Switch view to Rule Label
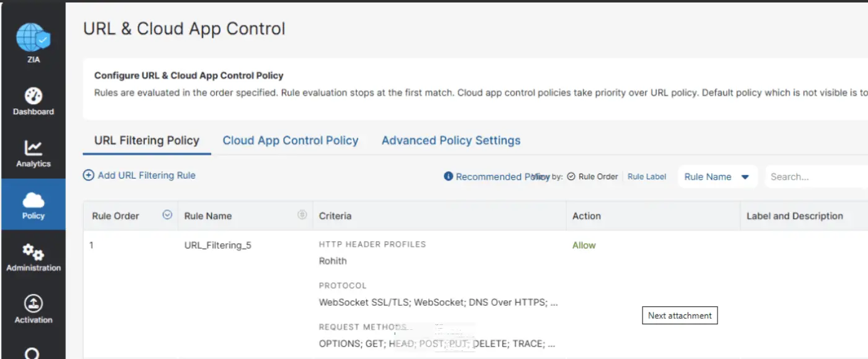Image resolution: width=868 pixels, height=359 pixels. (x=647, y=177)
